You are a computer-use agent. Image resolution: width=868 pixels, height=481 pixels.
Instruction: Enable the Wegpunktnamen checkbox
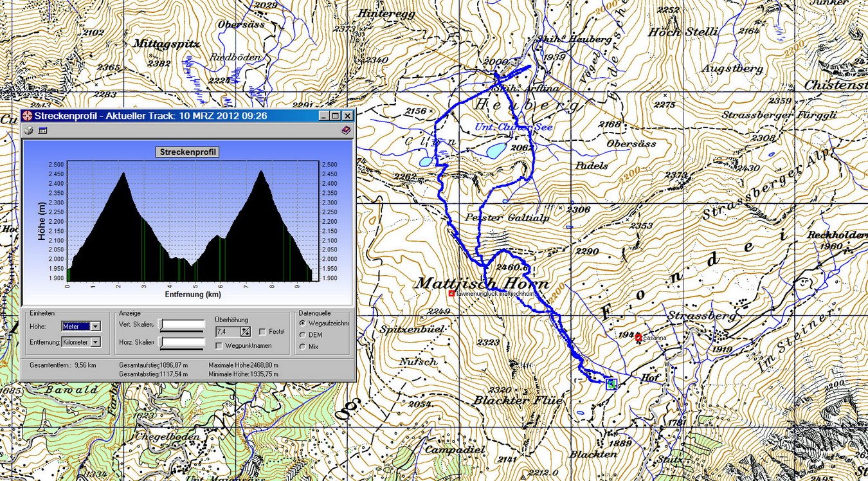(219, 346)
